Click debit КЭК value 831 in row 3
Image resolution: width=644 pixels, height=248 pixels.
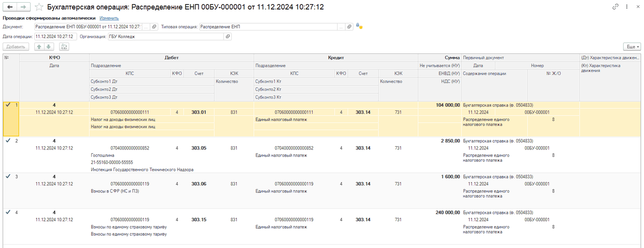pyautogui.click(x=233, y=183)
